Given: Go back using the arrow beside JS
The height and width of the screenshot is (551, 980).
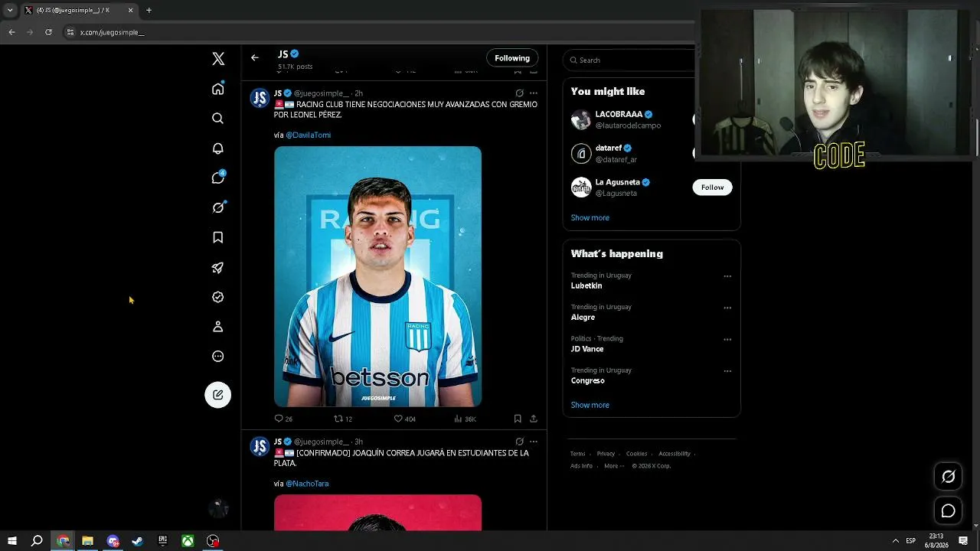Looking at the screenshot, I should 255,57.
